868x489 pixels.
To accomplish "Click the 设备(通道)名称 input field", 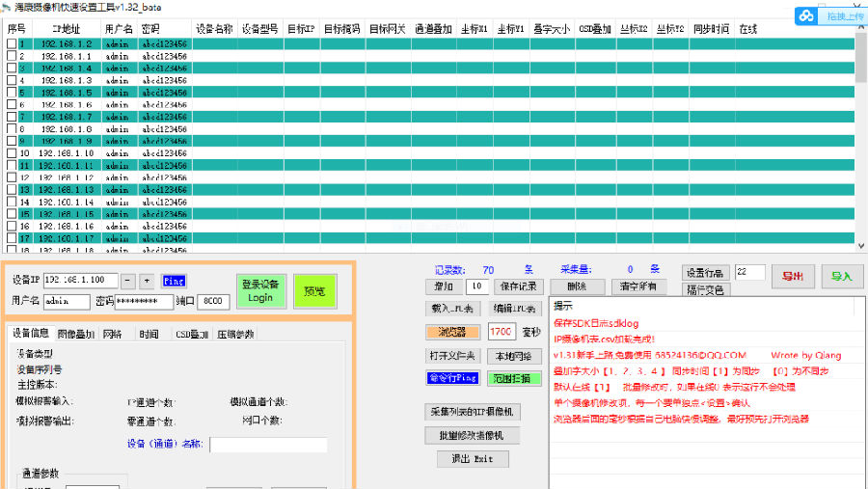I will coord(268,445).
